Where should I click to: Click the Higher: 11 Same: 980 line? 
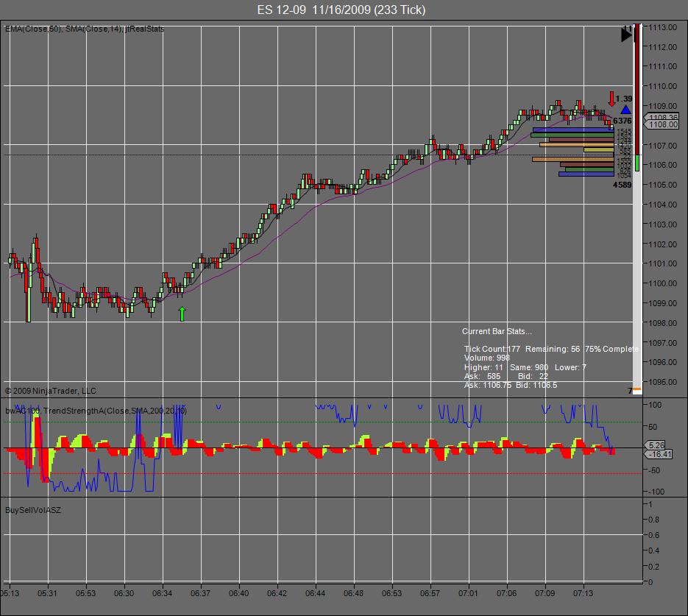coord(525,367)
